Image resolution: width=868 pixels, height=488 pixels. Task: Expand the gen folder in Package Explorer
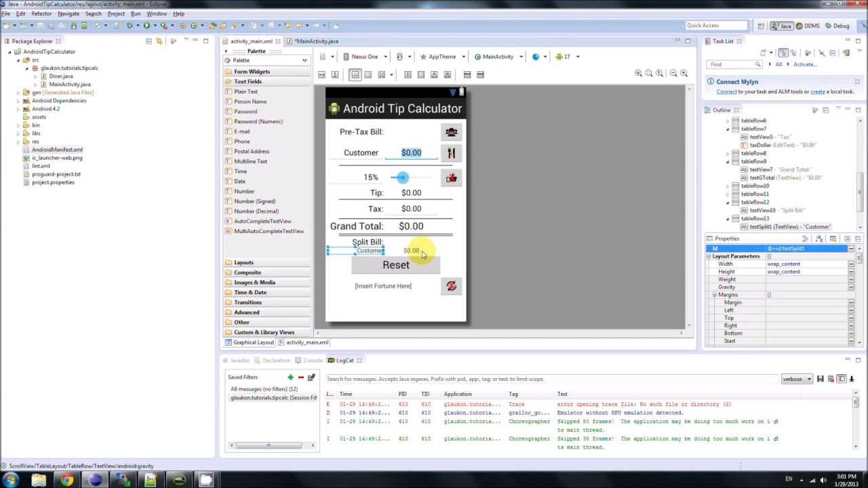[x=18, y=92]
